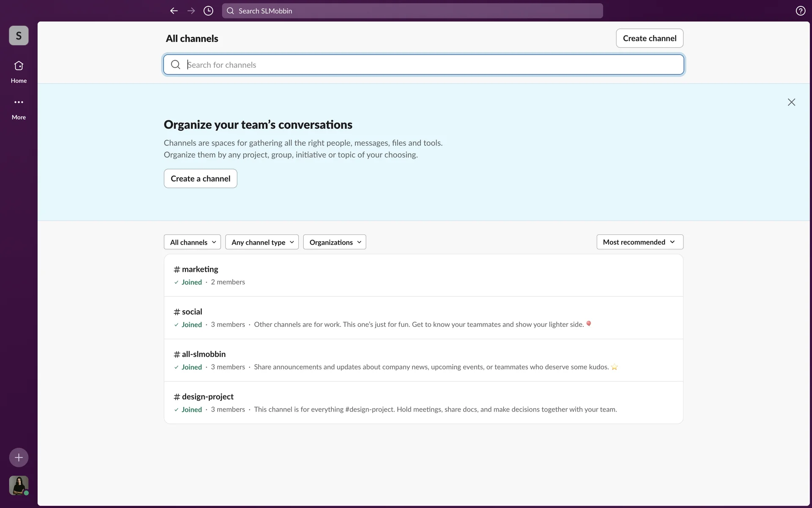
Task: Click the Search SLMobbin top bar
Action: point(412,11)
